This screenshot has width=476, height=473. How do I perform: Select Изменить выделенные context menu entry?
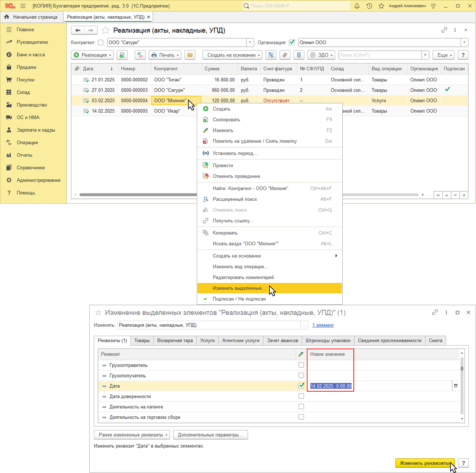point(270,288)
